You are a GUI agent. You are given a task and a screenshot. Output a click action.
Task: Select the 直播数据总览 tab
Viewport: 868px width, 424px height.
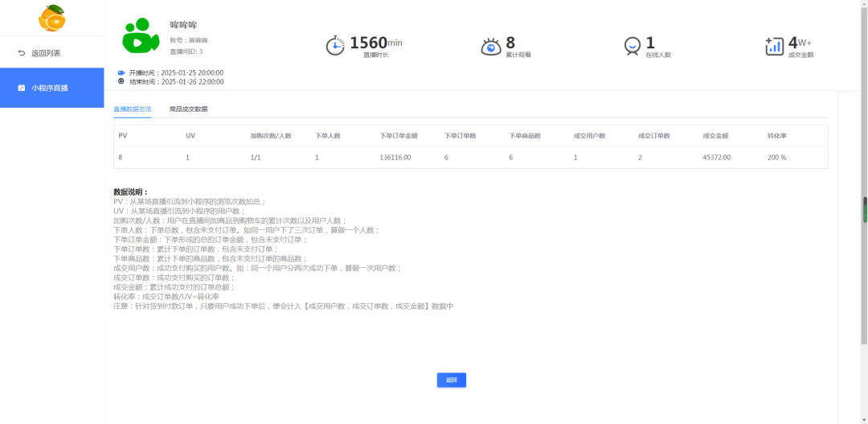pos(132,109)
